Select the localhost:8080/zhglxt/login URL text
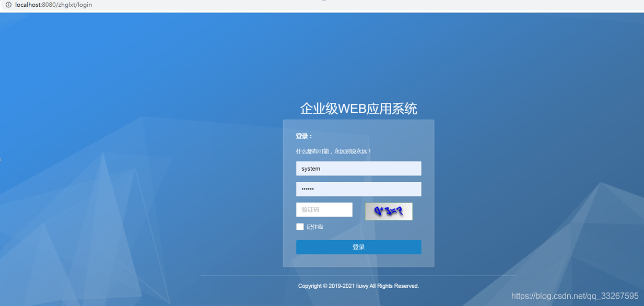This screenshot has height=306, width=644. (x=53, y=5)
